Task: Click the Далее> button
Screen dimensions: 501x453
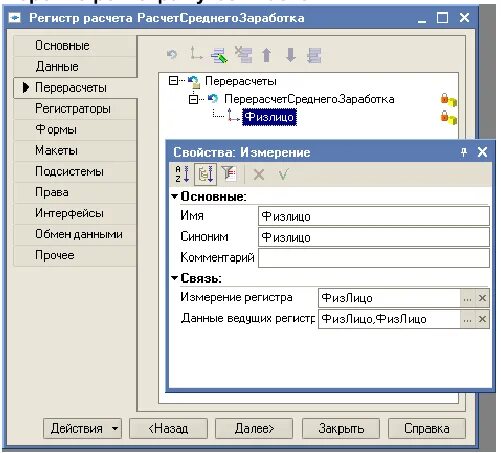Action: [x=254, y=428]
